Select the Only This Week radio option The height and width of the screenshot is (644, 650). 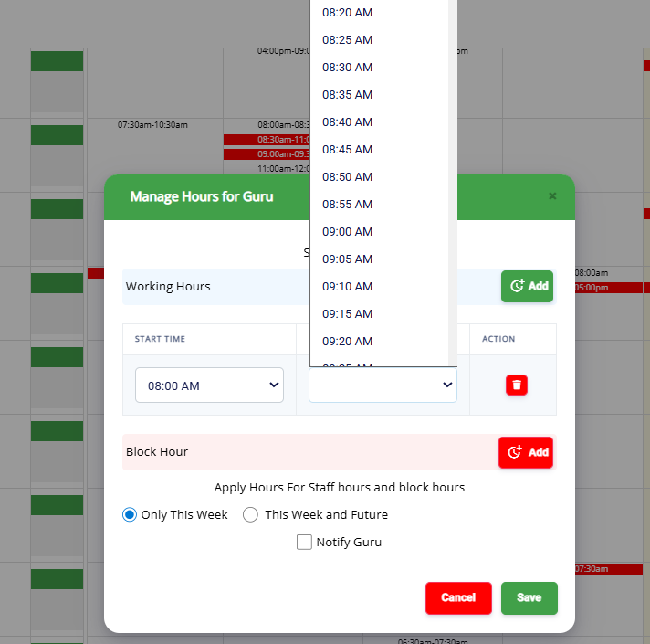tap(130, 514)
